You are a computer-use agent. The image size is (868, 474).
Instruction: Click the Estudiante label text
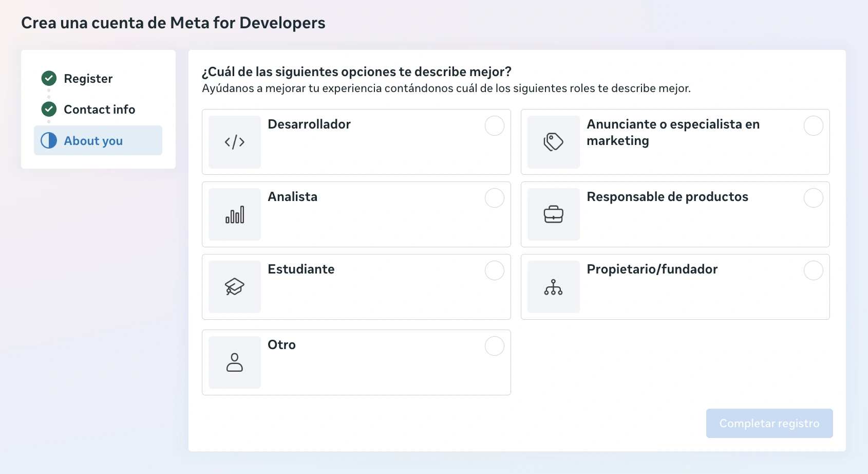[301, 269]
